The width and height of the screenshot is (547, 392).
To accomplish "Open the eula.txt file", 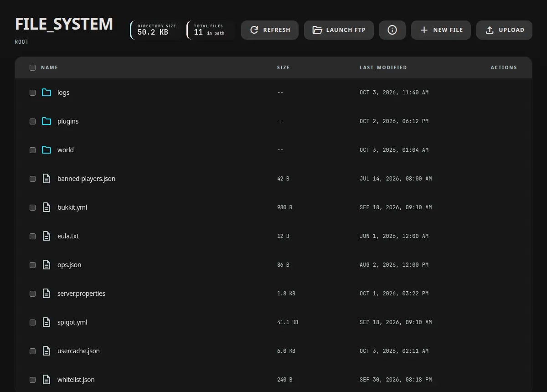I will pyautogui.click(x=68, y=236).
